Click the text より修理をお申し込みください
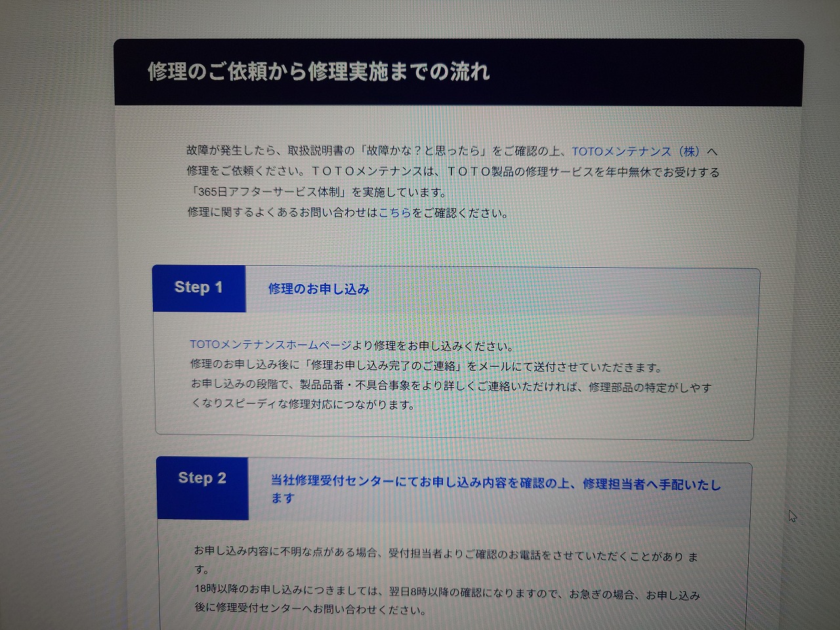 (432, 346)
